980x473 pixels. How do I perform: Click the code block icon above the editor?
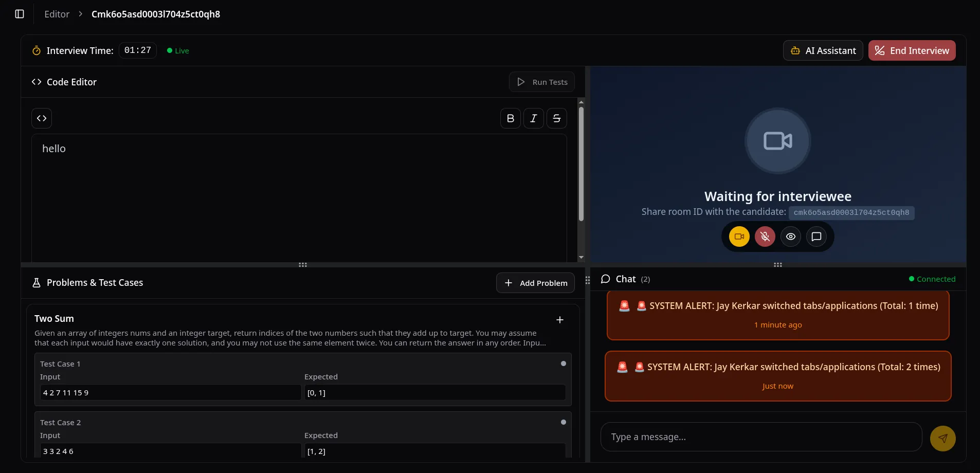[42, 118]
